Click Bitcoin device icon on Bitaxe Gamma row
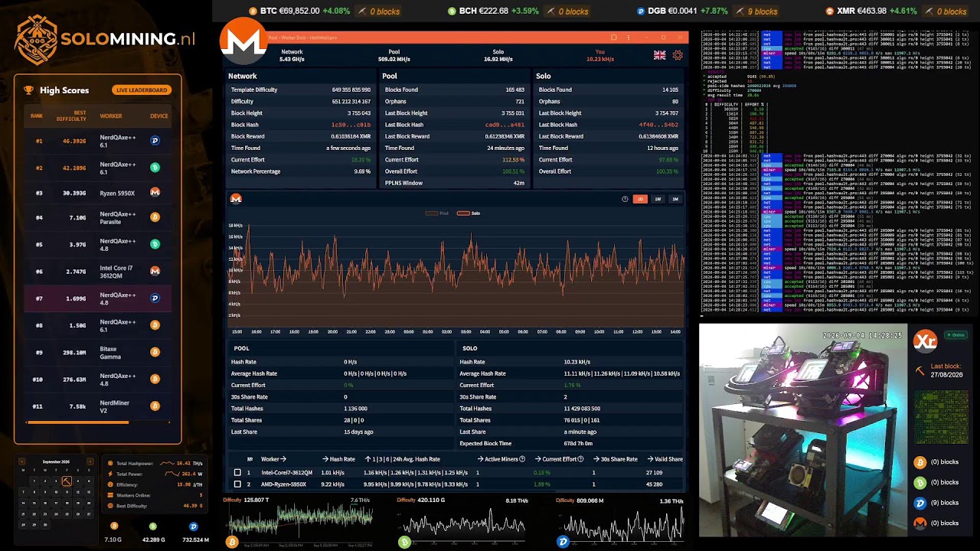The width and height of the screenshot is (980, 551). click(x=155, y=352)
